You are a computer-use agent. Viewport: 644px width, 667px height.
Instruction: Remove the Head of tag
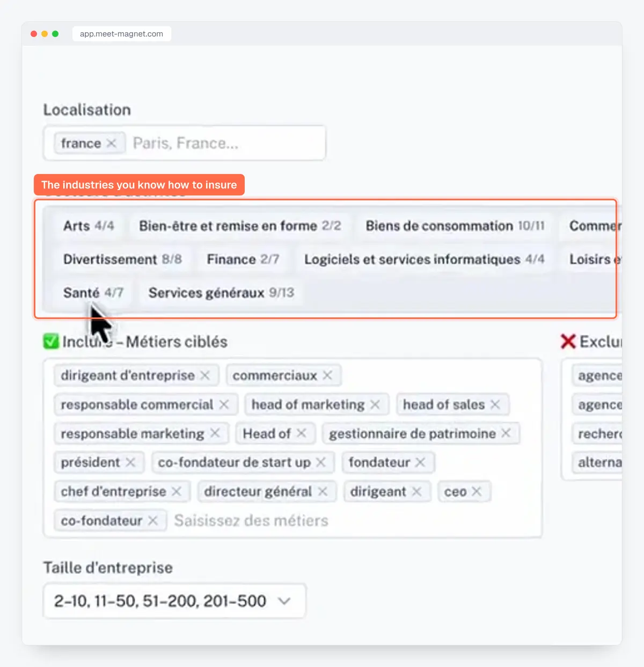point(302,433)
